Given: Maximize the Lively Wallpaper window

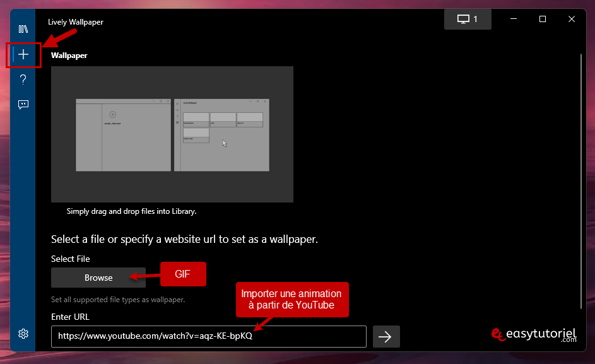Looking at the screenshot, I should [543, 19].
